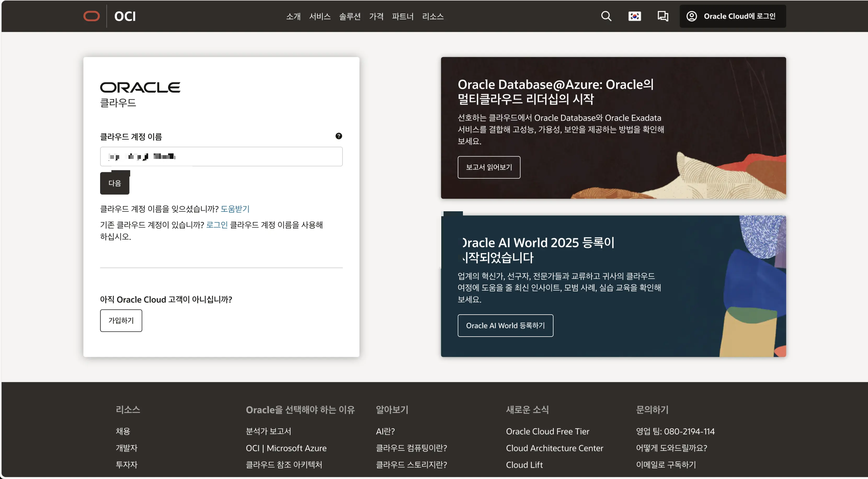Open the Korean flag language selector

click(635, 16)
